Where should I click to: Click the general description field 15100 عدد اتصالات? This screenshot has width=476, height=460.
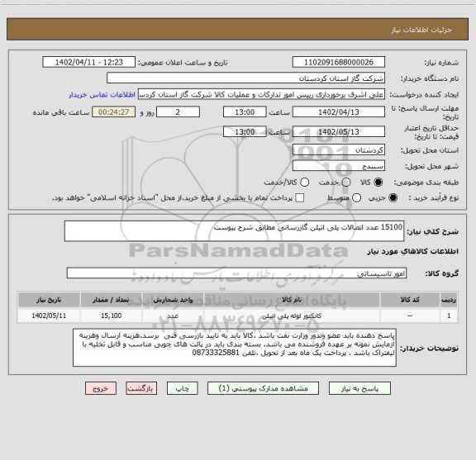(234, 231)
